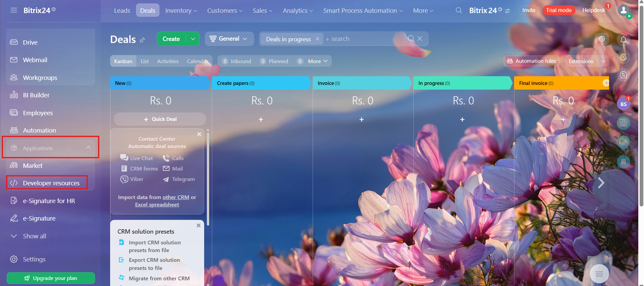Add a Quick Deal
Viewport: 644px width, 286px height.
(160, 119)
